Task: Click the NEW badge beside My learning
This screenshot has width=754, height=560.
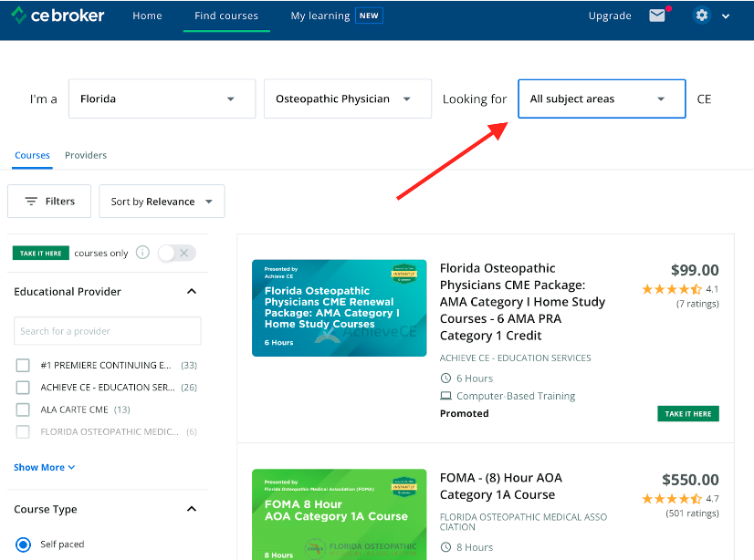Action: pos(369,16)
